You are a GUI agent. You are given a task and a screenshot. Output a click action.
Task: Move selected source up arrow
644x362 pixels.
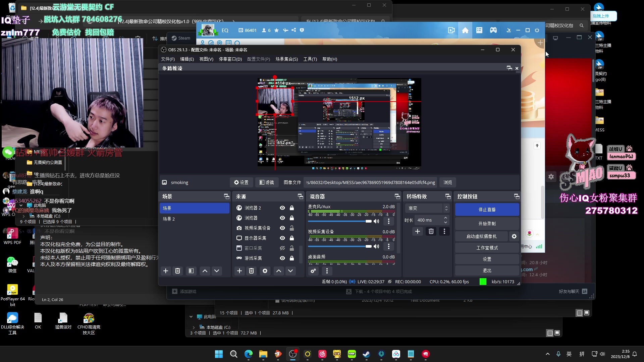(279, 271)
